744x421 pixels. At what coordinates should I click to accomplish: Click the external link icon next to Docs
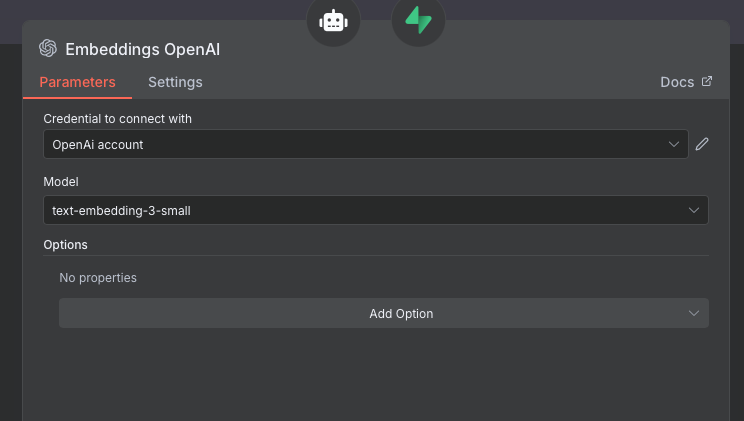click(x=707, y=82)
